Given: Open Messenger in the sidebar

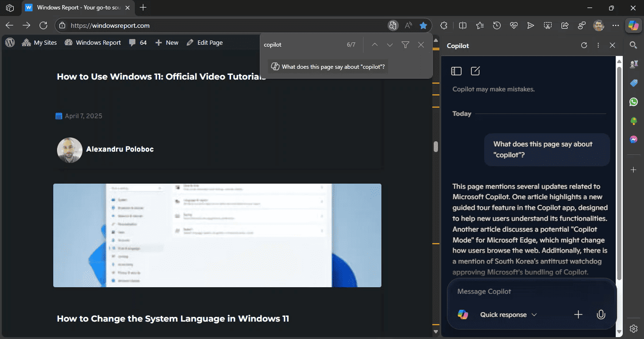Looking at the screenshot, I should [x=634, y=140].
